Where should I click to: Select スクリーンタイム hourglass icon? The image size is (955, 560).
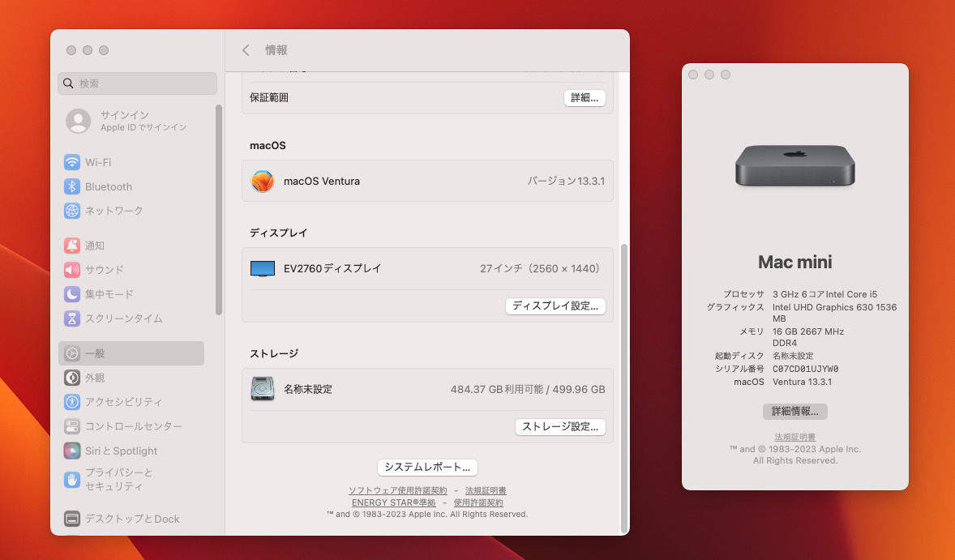(72, 318)
